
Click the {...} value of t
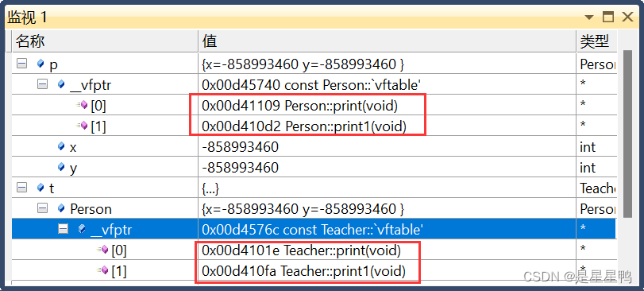(x=210, y=188)
